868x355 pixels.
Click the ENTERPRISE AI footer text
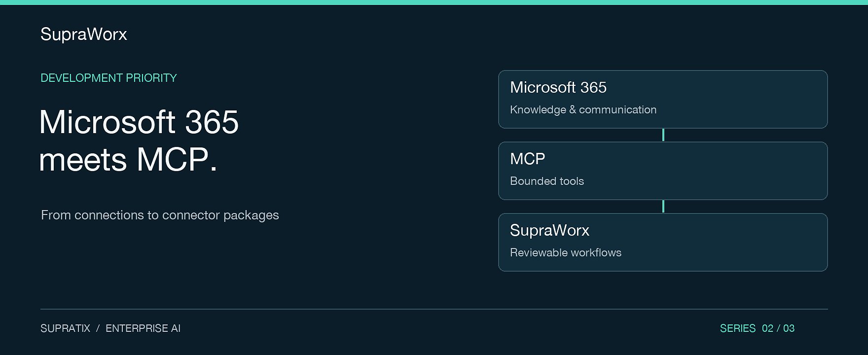tap(143, 328)
